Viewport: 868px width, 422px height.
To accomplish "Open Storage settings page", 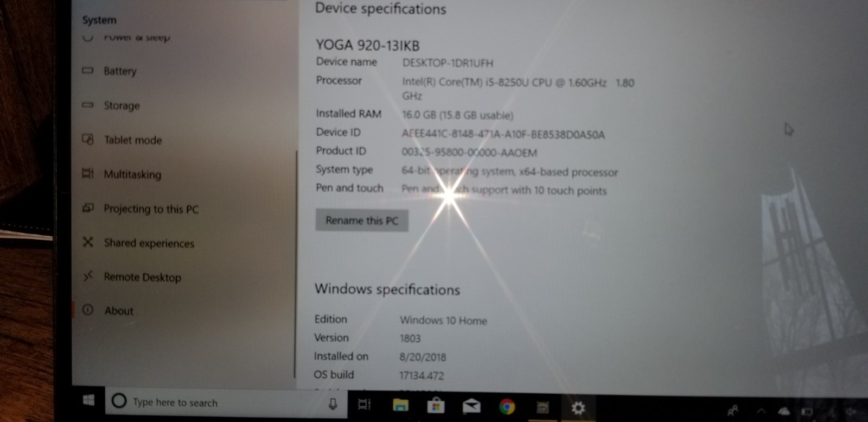I will click(122, 105).
